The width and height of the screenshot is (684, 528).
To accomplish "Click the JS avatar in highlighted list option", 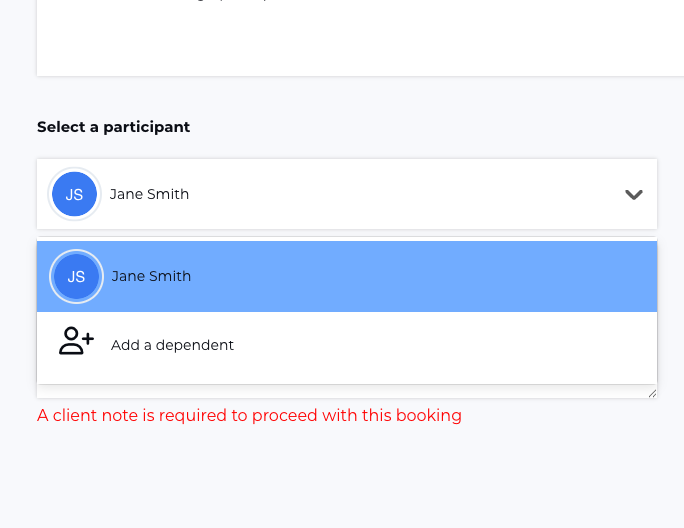I will click(76, 277).
